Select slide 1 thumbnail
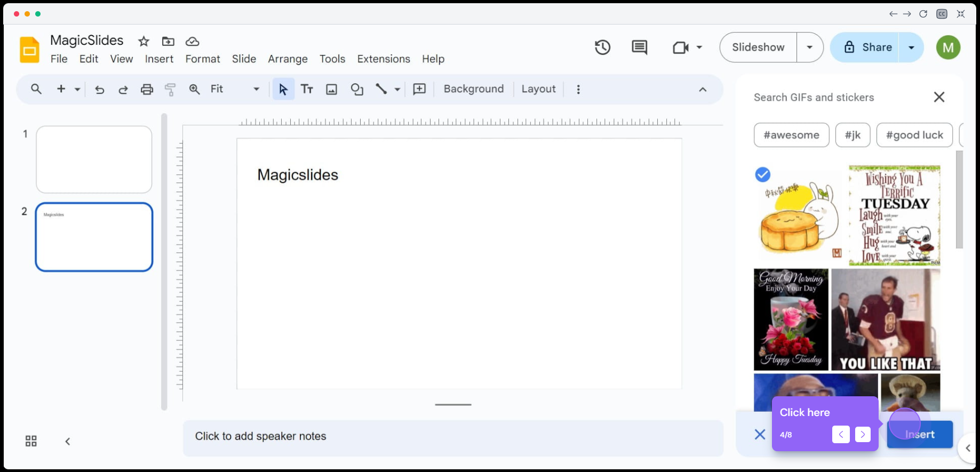 point(94,159)
